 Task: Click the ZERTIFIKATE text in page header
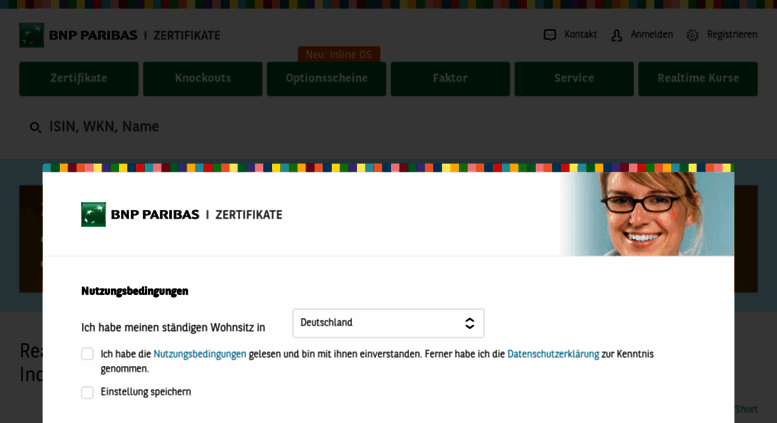pos(187,36)
